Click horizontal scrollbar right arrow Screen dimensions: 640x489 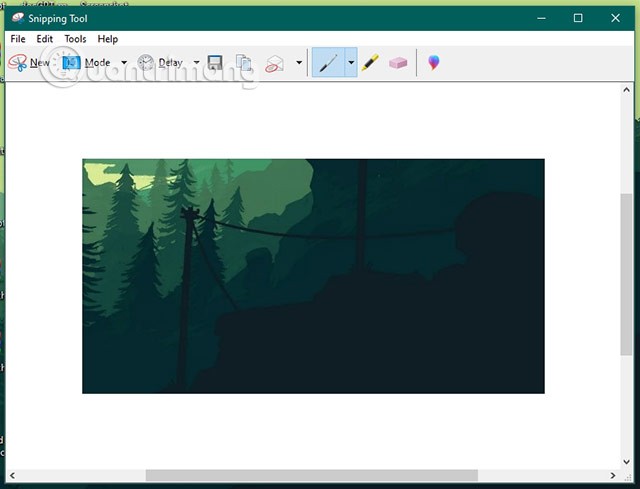(613, 476)
